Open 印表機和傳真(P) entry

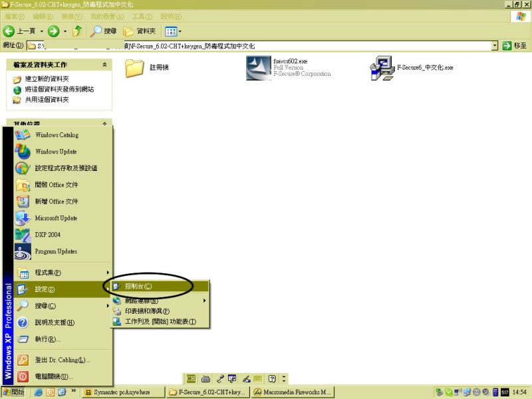160,311
